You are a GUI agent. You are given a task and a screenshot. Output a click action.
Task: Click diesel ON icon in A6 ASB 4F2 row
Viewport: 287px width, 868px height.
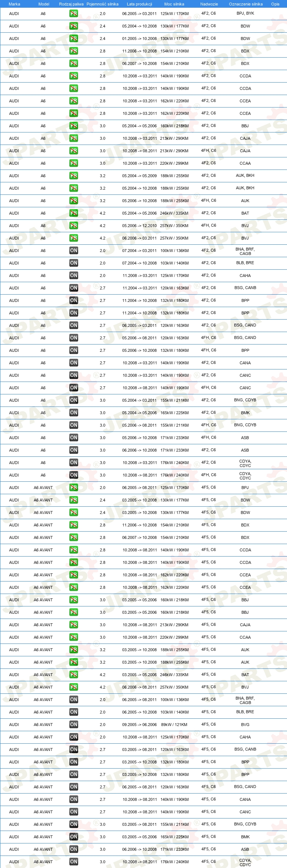coord(74,450)
